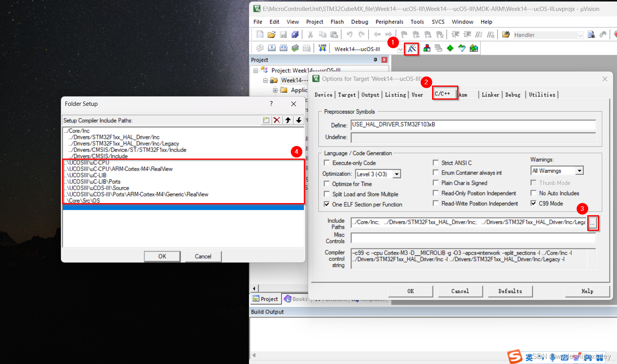This screenshot has height=364, width=617.
Task: Enable the Strict ANSI C checkbox
Action: (x=436, y=162)
